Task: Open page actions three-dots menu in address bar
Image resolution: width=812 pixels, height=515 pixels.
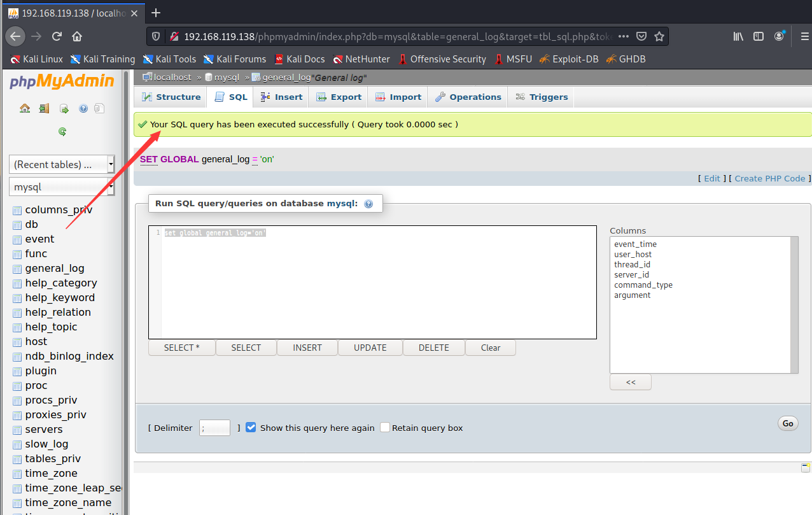Action: (x=624, y=36)
